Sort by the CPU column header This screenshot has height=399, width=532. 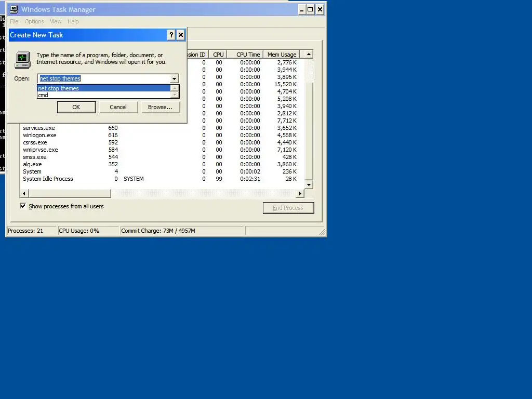point(218,55)
